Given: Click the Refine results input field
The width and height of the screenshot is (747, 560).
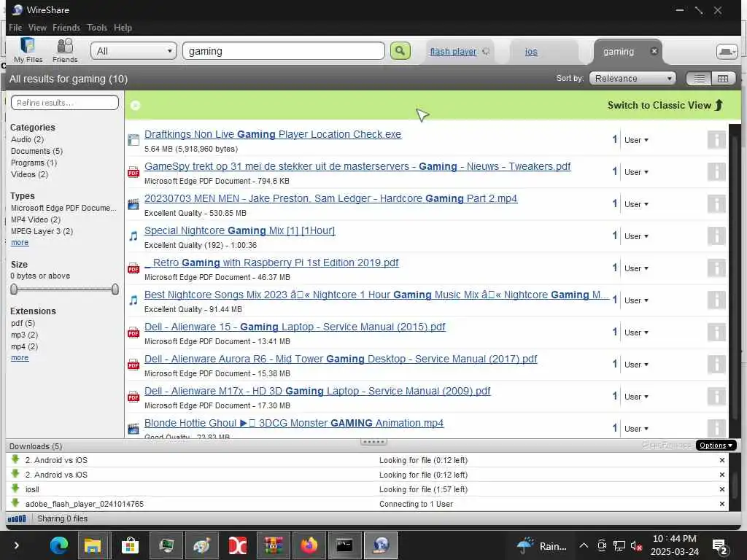Looking at the screenshot, I should pos(65,102).
